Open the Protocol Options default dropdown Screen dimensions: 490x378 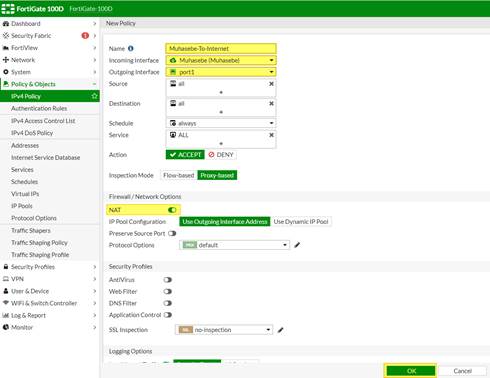point(234,245)
